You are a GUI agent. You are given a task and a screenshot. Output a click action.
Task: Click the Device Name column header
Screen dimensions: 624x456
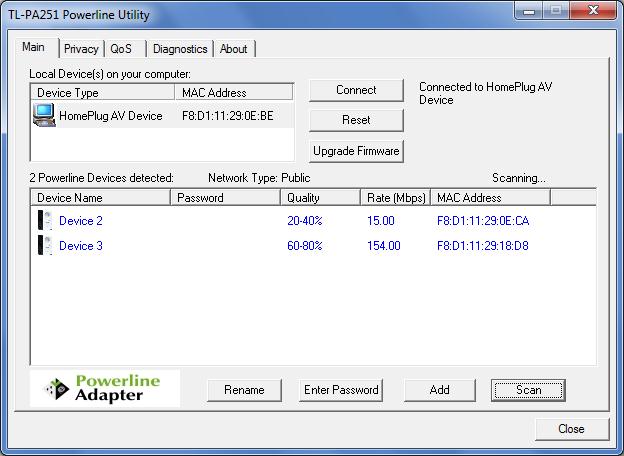pyautogui.click(x=100, y=198)
